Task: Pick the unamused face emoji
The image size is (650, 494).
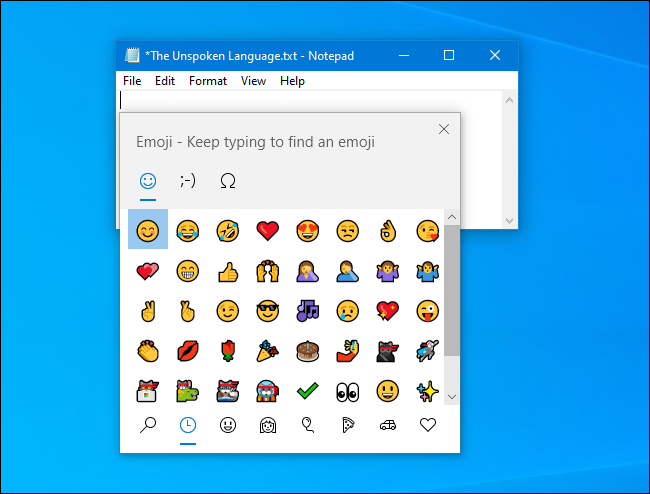Action: point(347,230)
